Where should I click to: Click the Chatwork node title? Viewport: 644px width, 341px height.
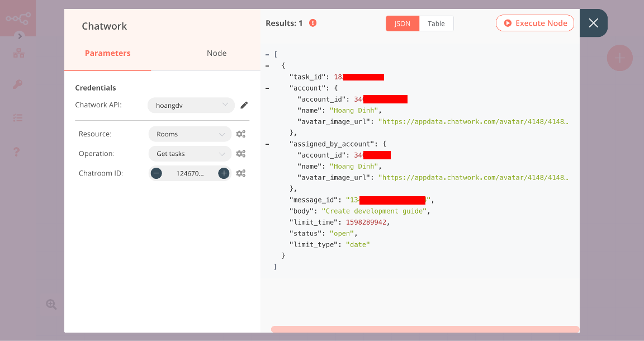(x=105, y=26)
